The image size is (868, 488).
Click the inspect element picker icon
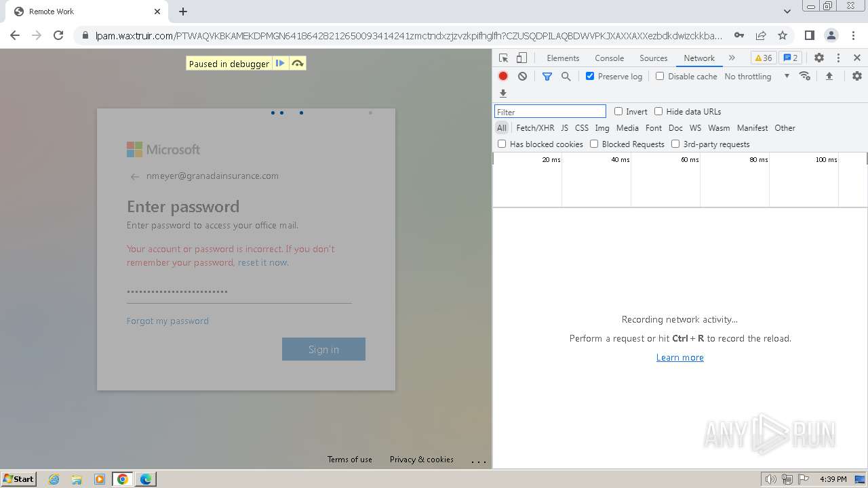[x=503, y=58]
